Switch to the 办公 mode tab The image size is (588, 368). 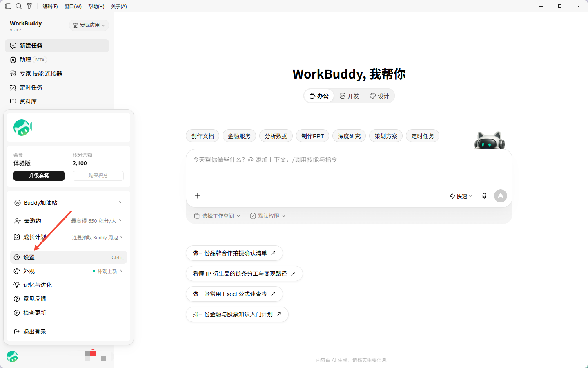point(319,96)
